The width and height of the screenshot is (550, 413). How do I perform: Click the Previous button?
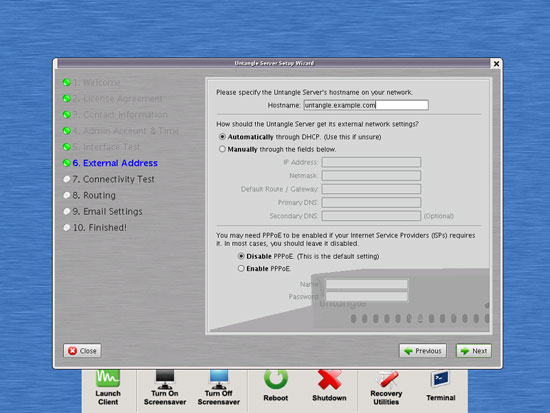(x=423, y=351)
